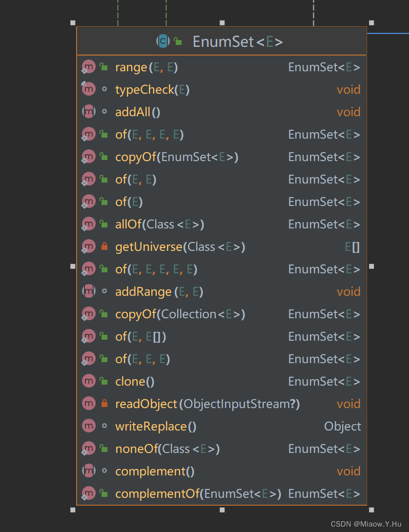Click method icon of of(E, E[]) row

tap(89, 336)
